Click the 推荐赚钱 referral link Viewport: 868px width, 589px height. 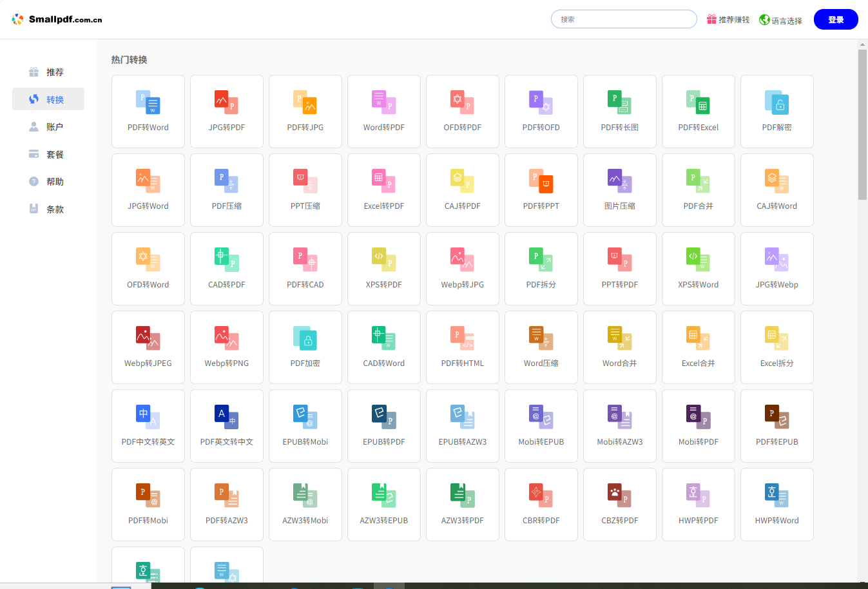tap(728, 20)
